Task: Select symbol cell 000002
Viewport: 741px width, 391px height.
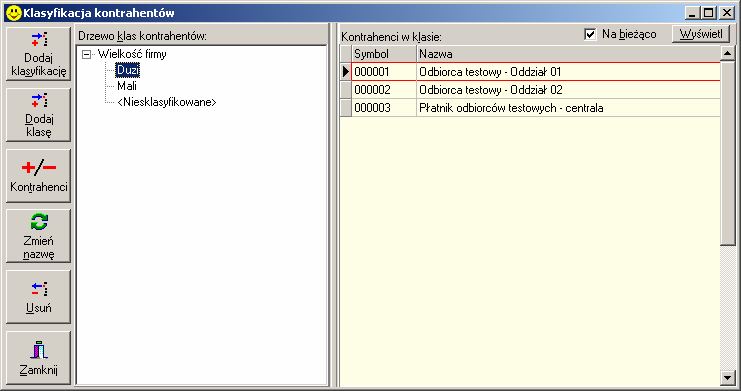Action: pos(384,90)
